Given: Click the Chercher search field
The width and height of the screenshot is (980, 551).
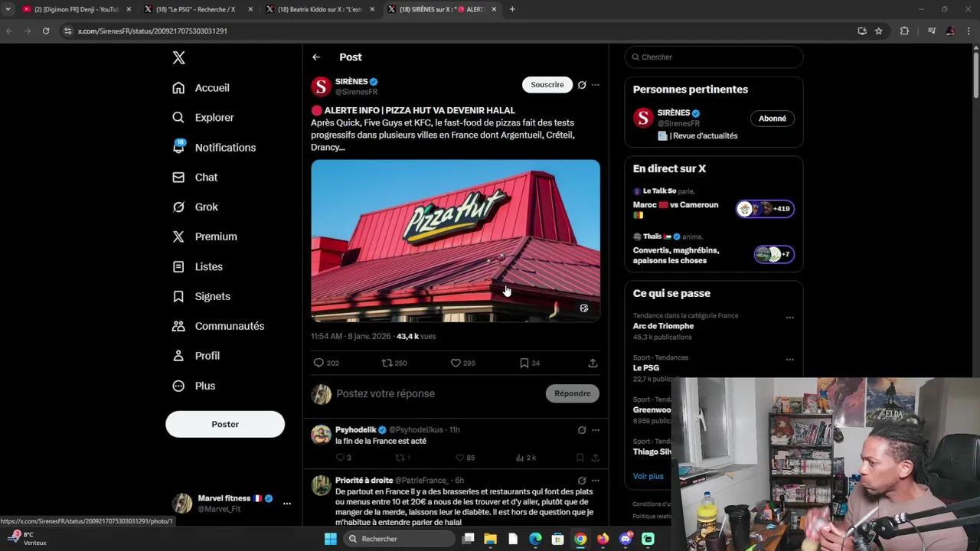Looking at the screenshot, I should click(714, 57).
